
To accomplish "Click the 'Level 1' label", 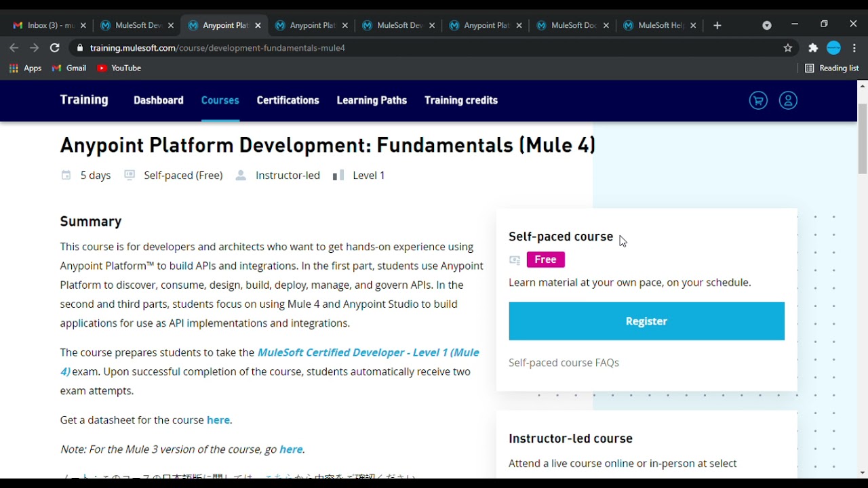I will click(369, 176).
